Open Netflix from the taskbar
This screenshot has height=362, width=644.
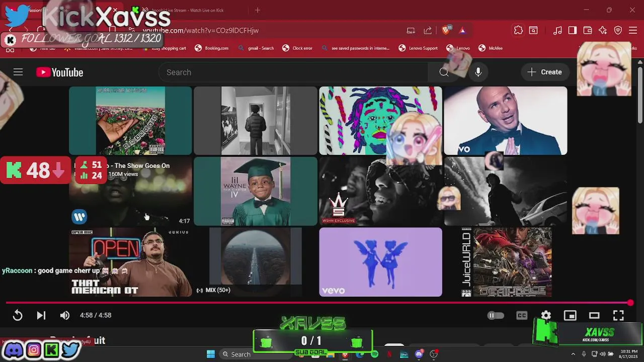pyautogui.click(x=389, y=354)
